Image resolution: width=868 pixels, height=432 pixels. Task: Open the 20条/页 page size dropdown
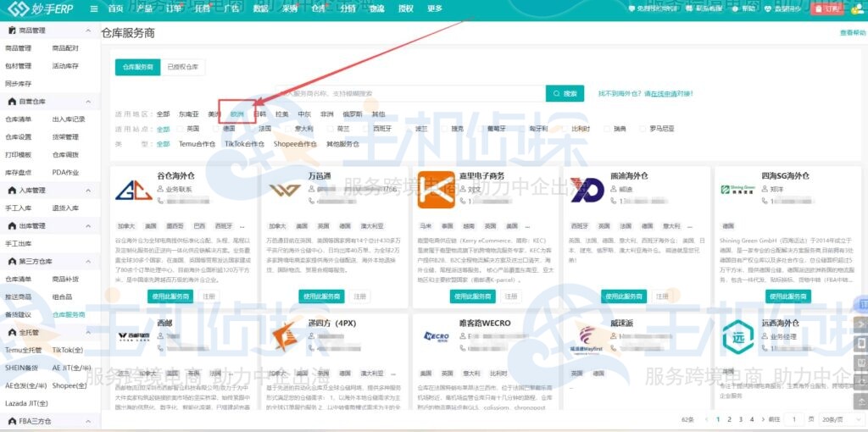(840, 419)
